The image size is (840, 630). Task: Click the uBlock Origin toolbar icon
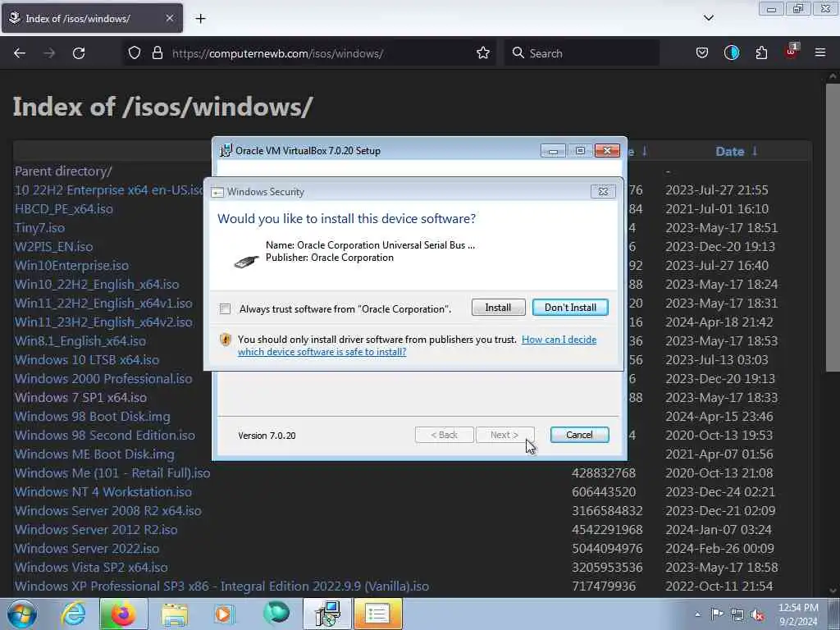tap(792, 52)
